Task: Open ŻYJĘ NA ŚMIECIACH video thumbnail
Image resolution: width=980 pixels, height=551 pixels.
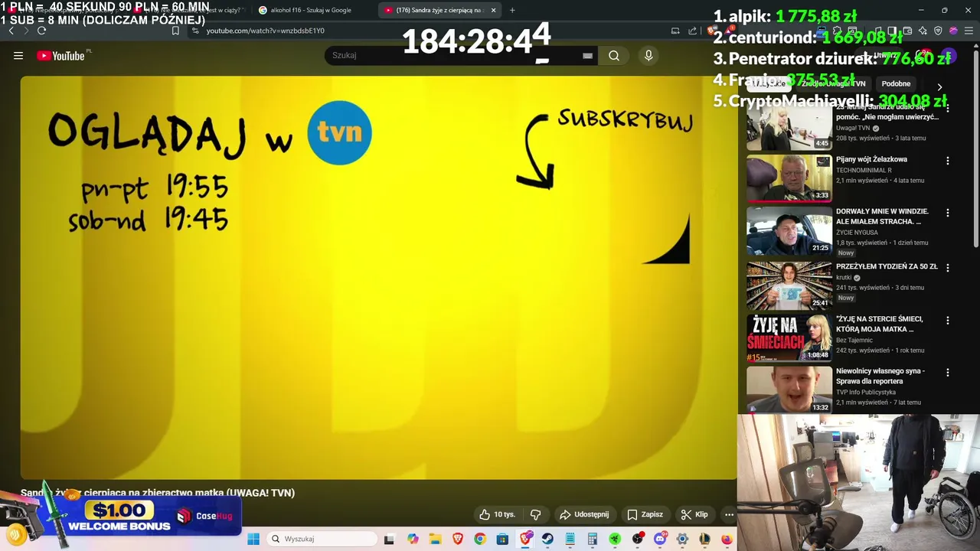Action: 789,337
